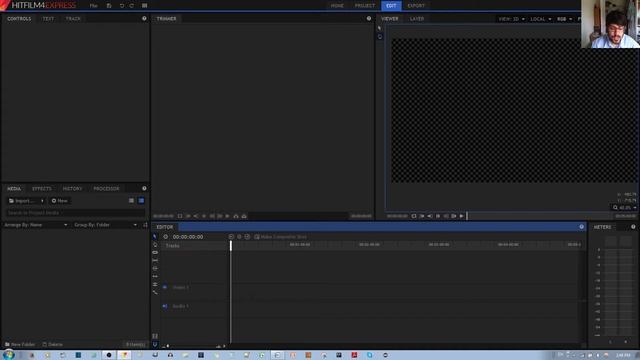
Task: Open the Controls tab
Action: pos(19,19)
